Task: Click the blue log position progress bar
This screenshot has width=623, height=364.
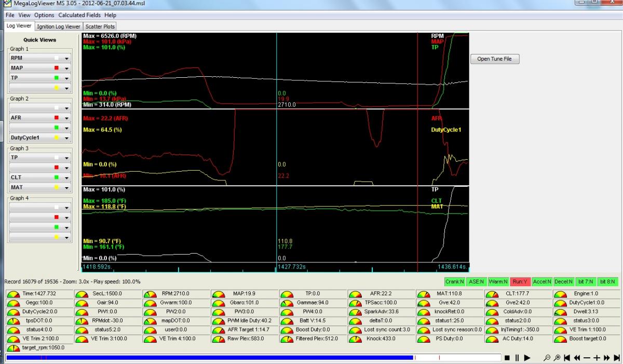Action: point(208,357)
